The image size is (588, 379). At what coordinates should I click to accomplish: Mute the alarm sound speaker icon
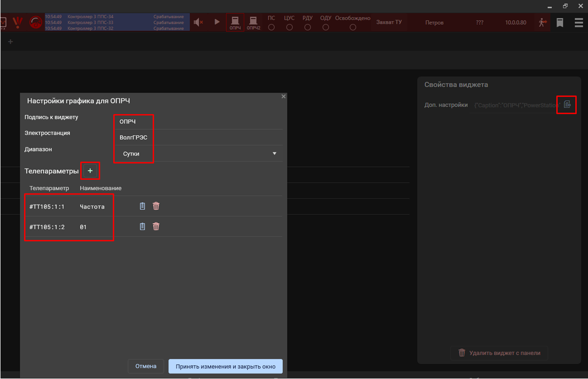click(x=198, y=22)
